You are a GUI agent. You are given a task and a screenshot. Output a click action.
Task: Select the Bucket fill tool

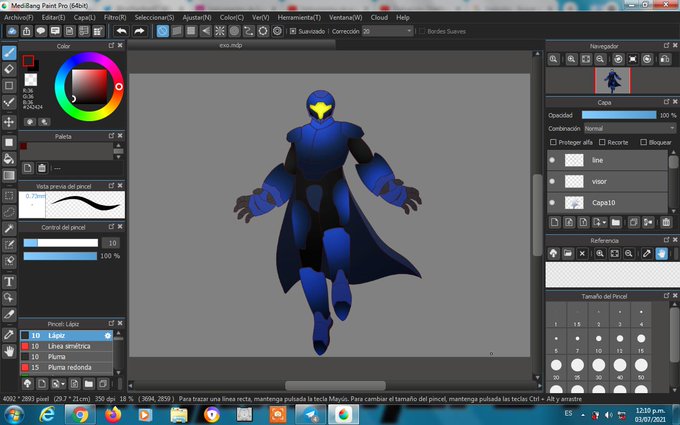pos(9,159)
